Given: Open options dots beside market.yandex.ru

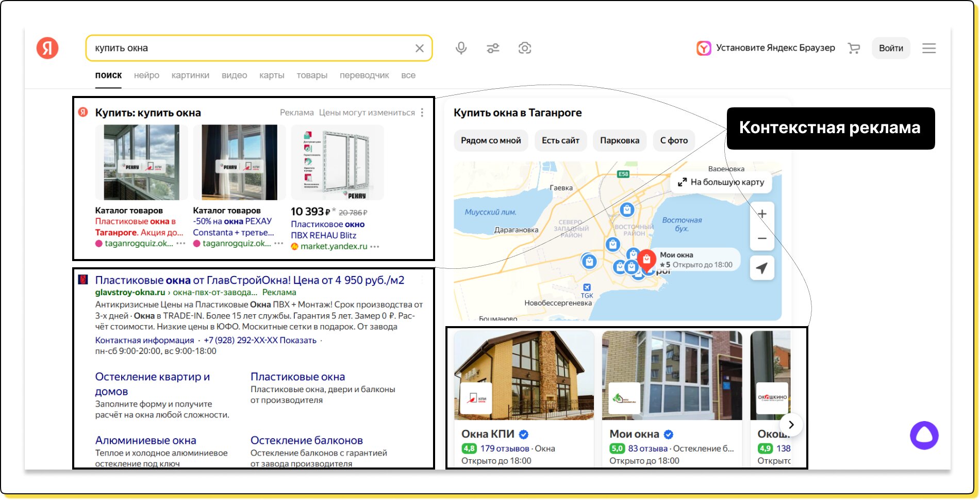Looking at the screenshot, I should (375, 247).
